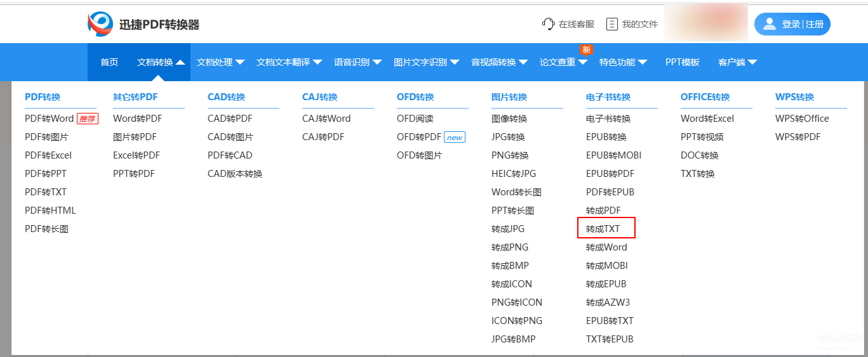
Task: Go to the 首页 tab
Action: [x=109, y=62]
